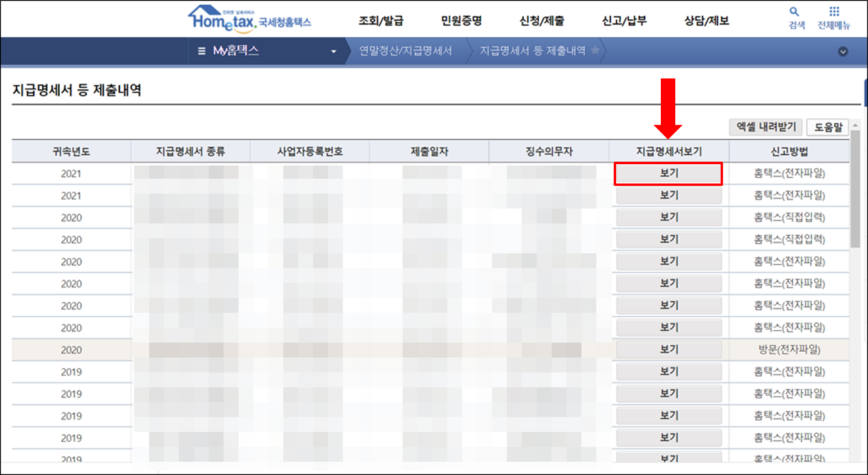Open the 신청/제출 menu
The height and width of the screenshot is (475, 868).
(542, 21)
